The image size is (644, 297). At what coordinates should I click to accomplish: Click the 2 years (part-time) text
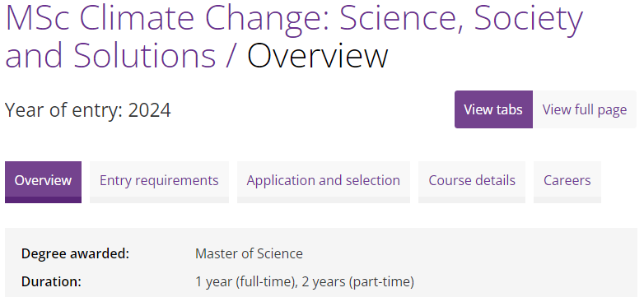click(357, 282)
